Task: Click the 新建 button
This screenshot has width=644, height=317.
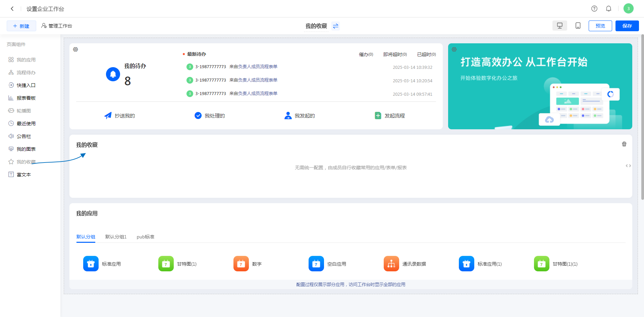Action: point(21,26)
